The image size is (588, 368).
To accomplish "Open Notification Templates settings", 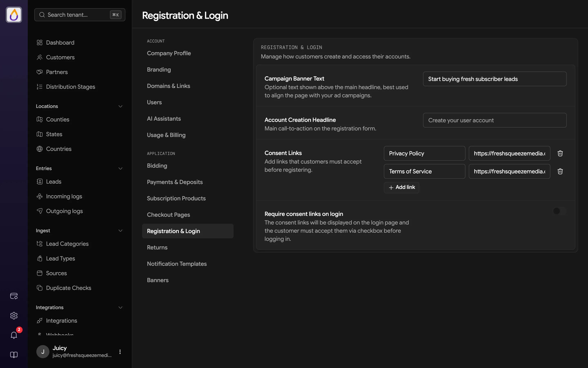I will coord(188,264).
